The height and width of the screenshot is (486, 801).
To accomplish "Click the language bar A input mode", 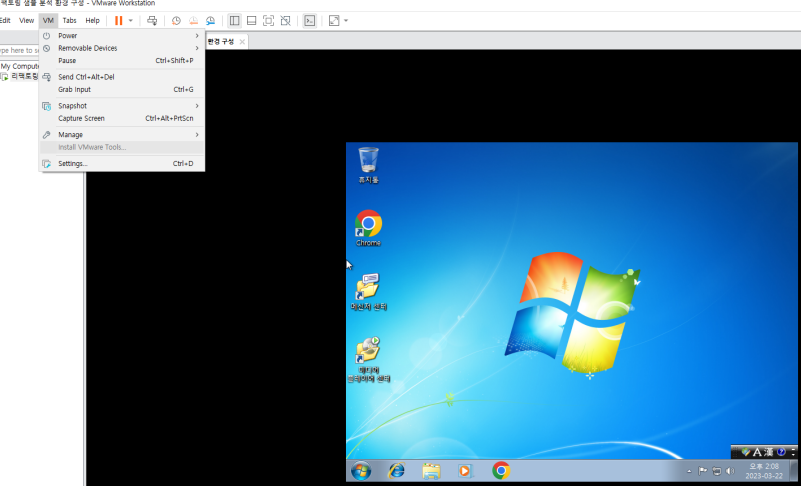I will pyautogui.click(x=757, y=452).
